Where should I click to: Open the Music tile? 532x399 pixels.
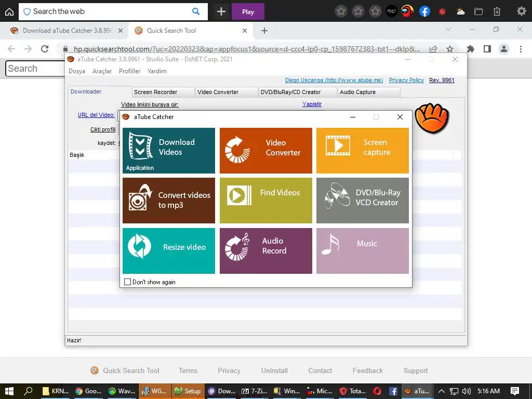click(362, 251)
